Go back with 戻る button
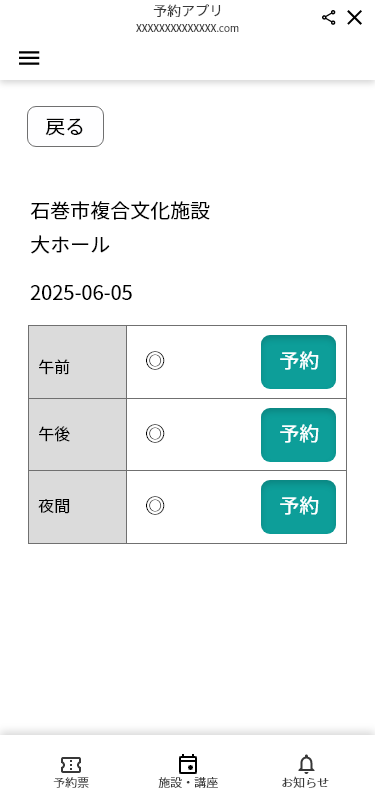This screenshot has width=375, height=812. tap(65, 127)
